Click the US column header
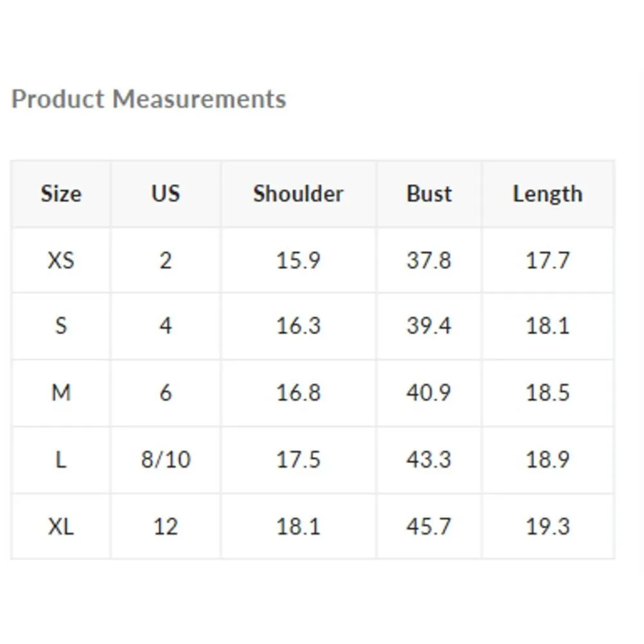The width and height of the screenshot is (644, 644). pos(166,194)
